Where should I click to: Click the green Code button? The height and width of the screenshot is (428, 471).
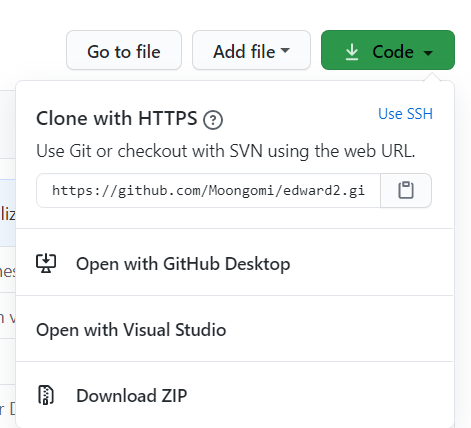coord(388,50)
